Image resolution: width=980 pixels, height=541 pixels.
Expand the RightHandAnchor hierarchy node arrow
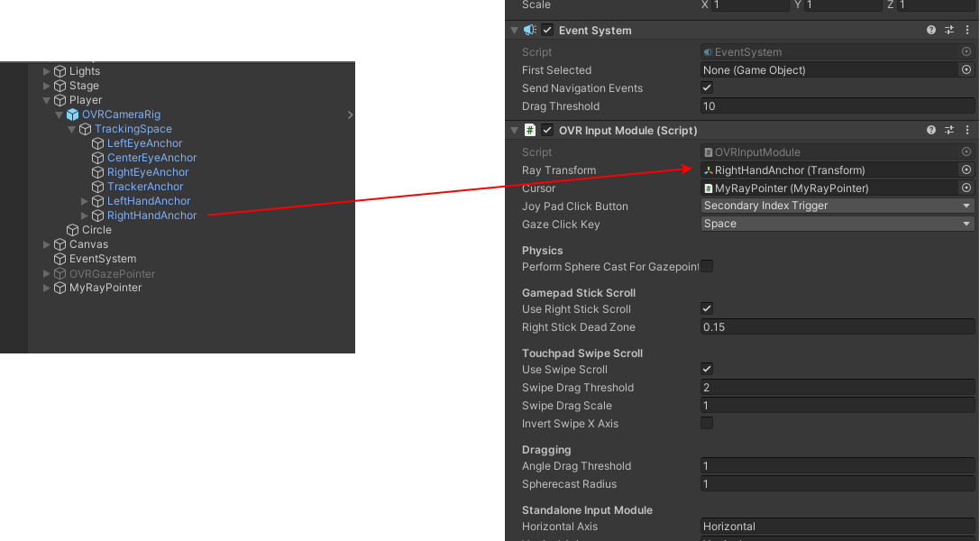(x=86, y=215)
